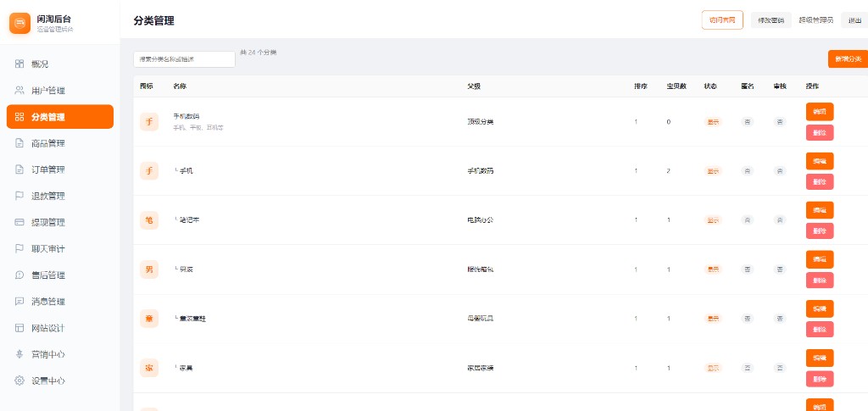
Task: Focus the 搜索分类名称 search field
Action: coord(184,59)
